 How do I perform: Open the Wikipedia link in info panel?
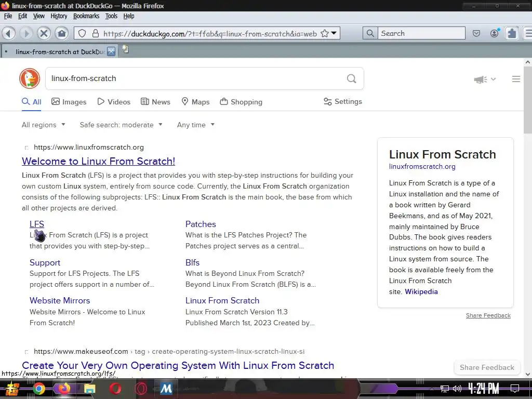[421, 292]
